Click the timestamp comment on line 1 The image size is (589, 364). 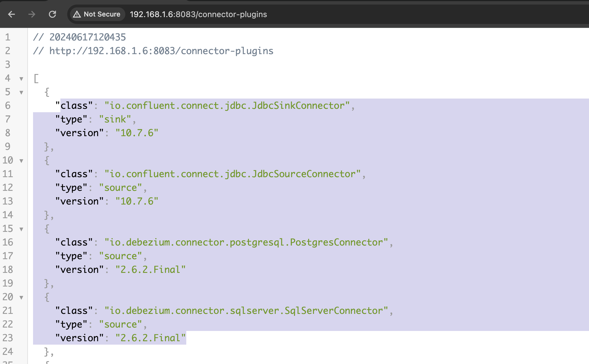87,37
